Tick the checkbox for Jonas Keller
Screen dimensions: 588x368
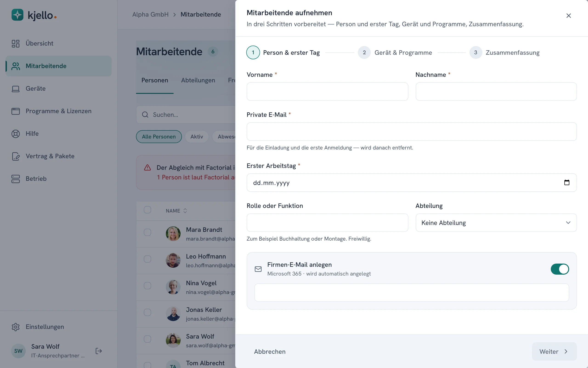pyautogui.click(x=147, y=312)
